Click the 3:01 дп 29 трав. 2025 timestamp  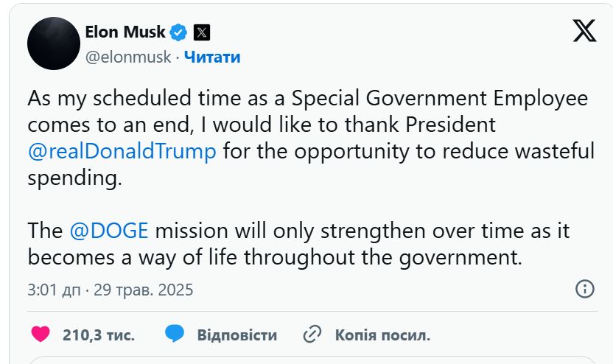(x=111, y=290)
